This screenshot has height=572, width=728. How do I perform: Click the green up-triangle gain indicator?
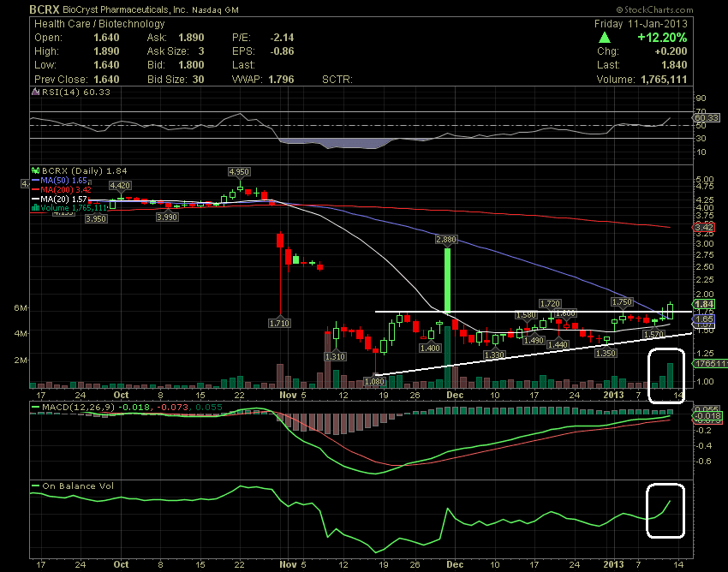[x=605, y=38]
